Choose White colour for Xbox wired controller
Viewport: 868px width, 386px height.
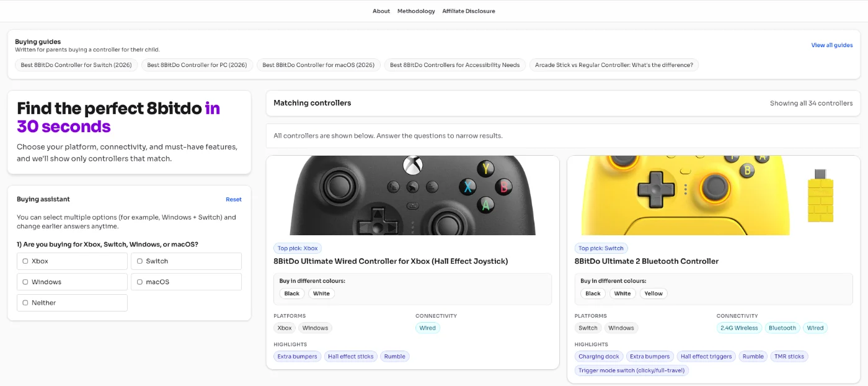[x=321, y=294]
